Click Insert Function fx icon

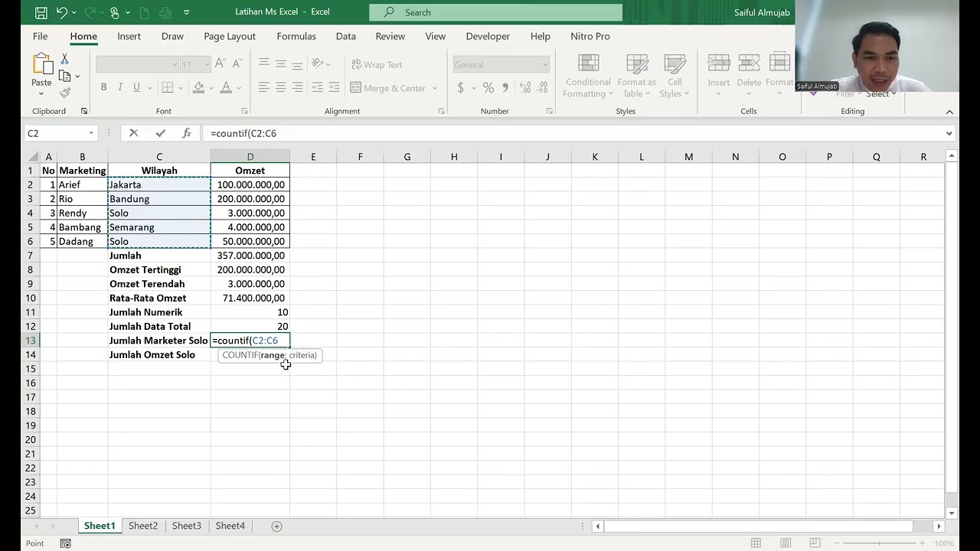[186, 133]
